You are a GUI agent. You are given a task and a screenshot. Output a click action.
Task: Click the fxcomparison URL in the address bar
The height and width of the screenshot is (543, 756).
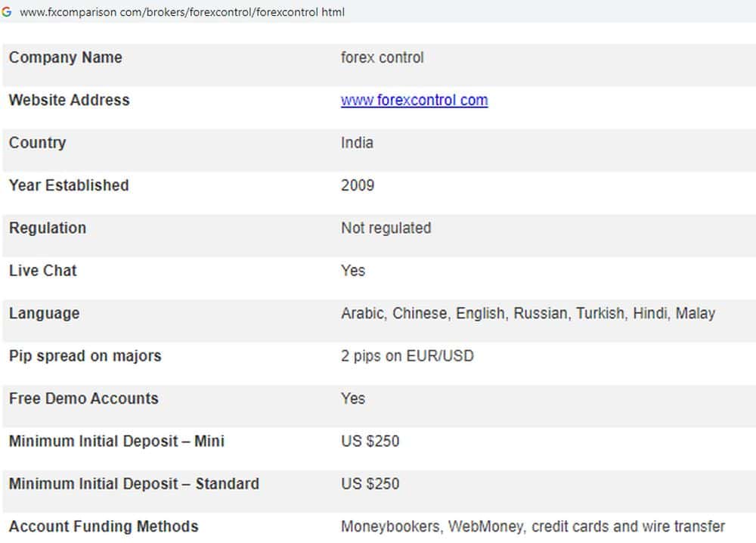coord(181,12)
